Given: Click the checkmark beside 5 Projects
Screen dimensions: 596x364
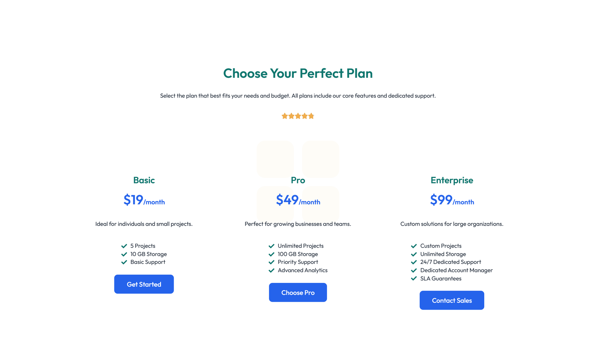Looking at the screenshot, I should (124, 246).
